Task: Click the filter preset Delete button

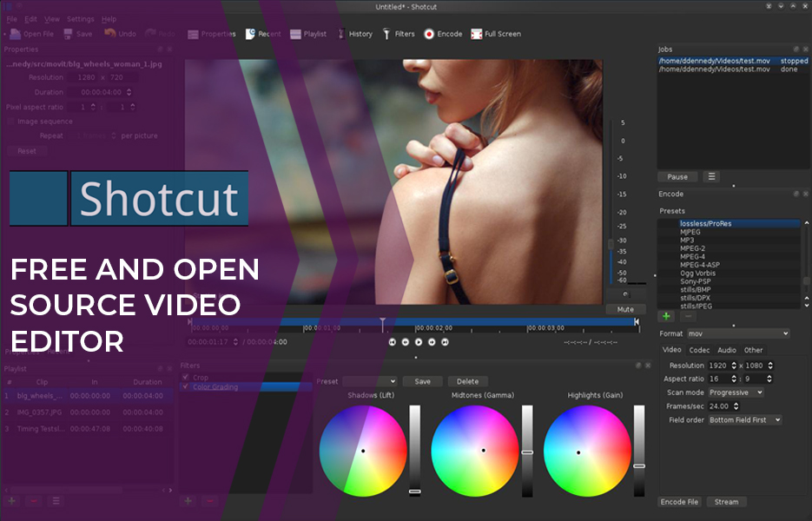Action: (x=467, y=381)
